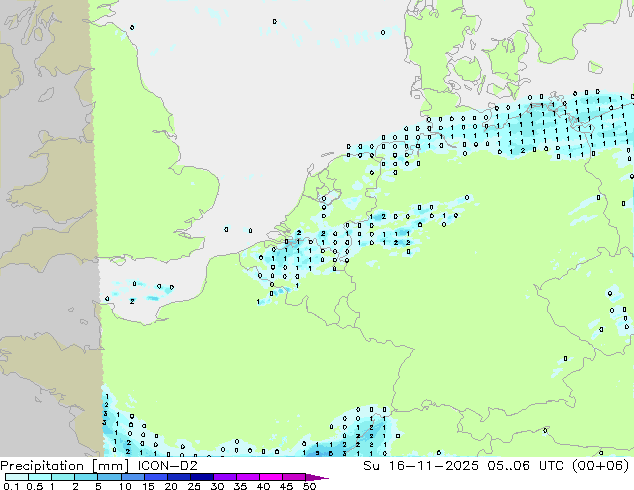This screenshot has height=490, width=634.
Task: Click the legend label '40'
Action: point(263,486)
